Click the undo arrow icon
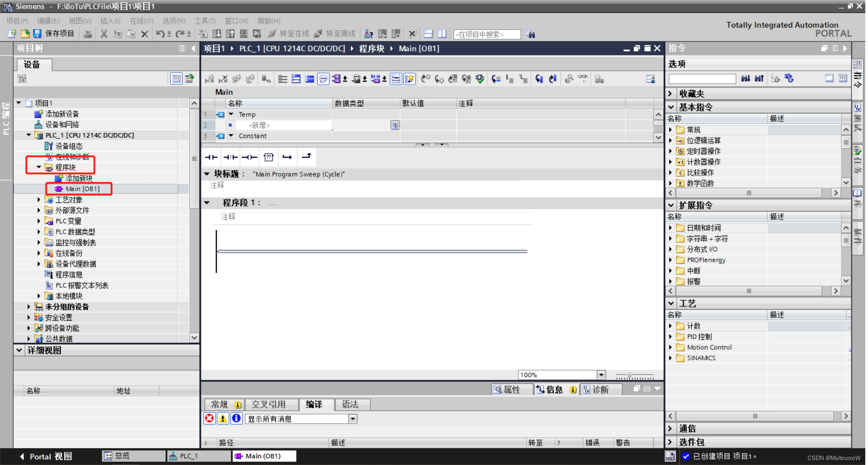Image resolution: width=868 pixels, height=465 pixels. click(x=160, y=34)
